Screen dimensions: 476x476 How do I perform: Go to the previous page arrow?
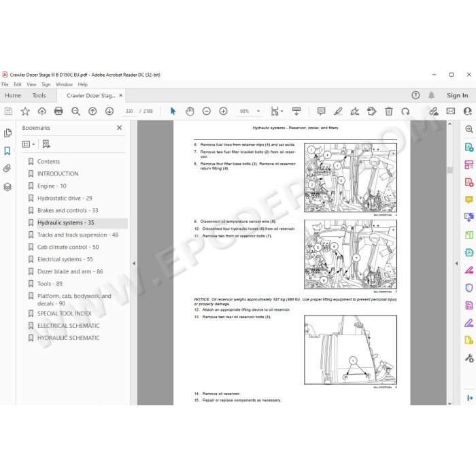coord(92,112)
